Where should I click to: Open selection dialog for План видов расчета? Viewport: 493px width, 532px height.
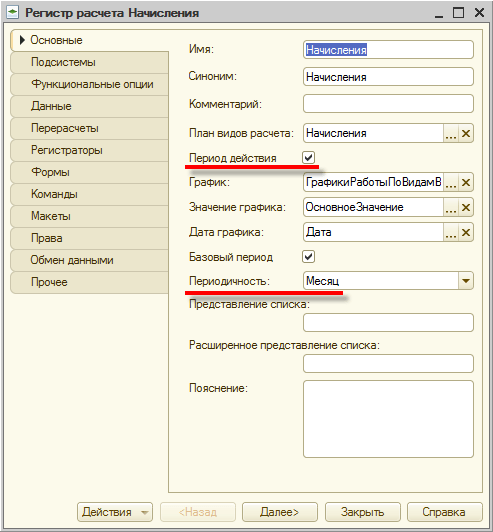[x=451, y=133]
